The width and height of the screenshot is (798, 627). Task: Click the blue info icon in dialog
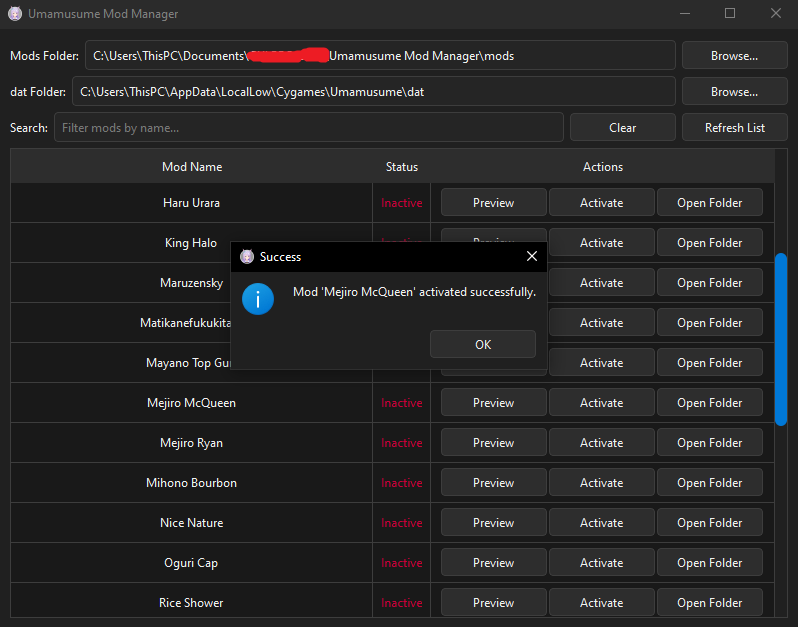[258, 299]
